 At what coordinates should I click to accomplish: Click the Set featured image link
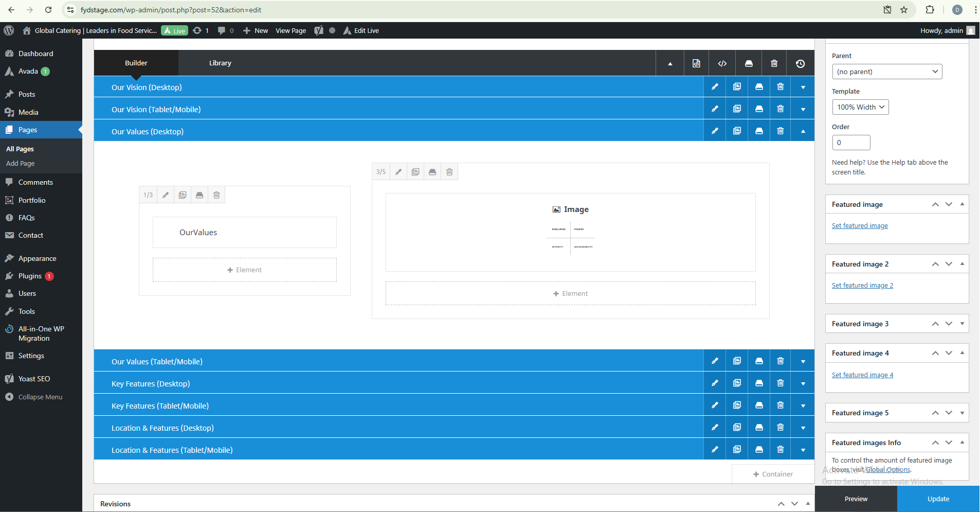[x=860, y=225]
